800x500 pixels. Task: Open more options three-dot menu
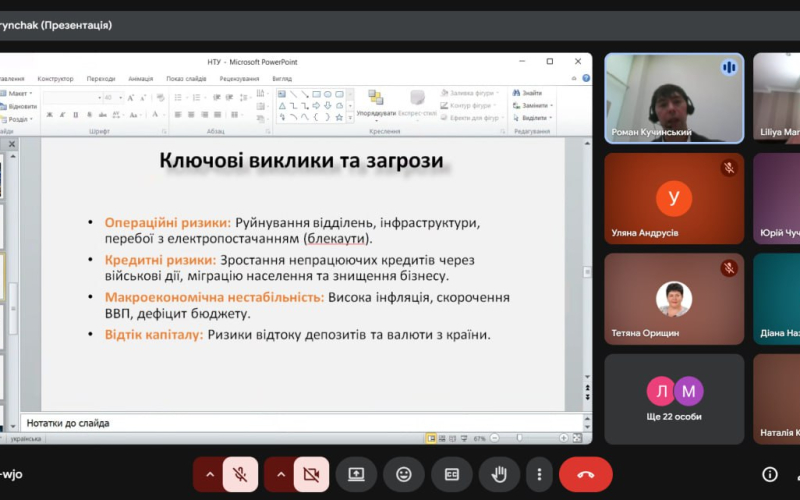[x=540, y=474]
